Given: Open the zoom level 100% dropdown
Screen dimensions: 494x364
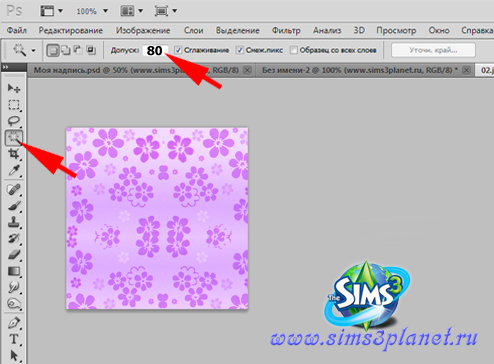Looking at the screenshot, I should [105, 11].
